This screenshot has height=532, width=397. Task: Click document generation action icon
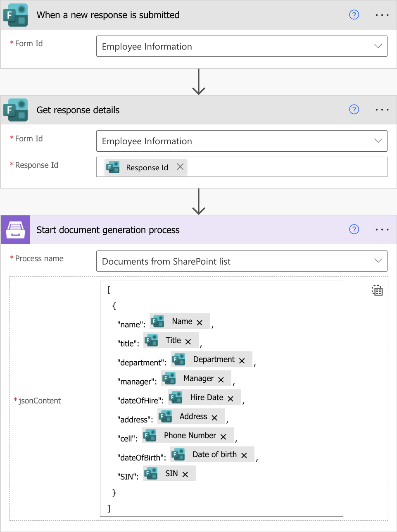(15, 230)
